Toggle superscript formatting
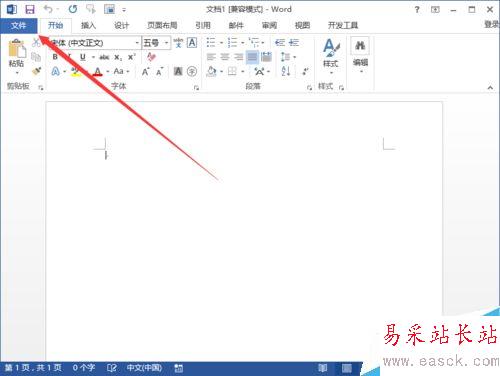 click(132, 57)
